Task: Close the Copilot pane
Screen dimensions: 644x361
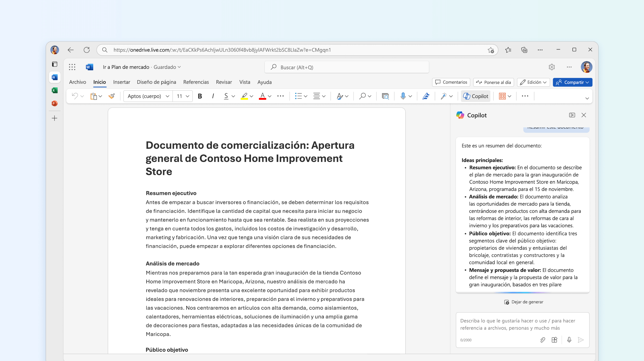Action: pyautogui.click(x=584, y=115)
